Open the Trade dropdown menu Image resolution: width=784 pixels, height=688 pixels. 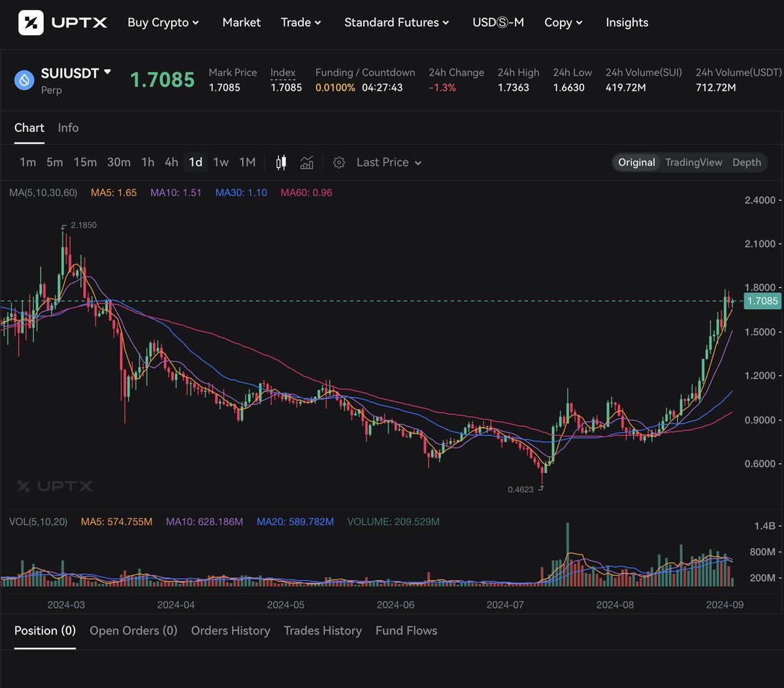pyautogui.click(x=301, y=22)
